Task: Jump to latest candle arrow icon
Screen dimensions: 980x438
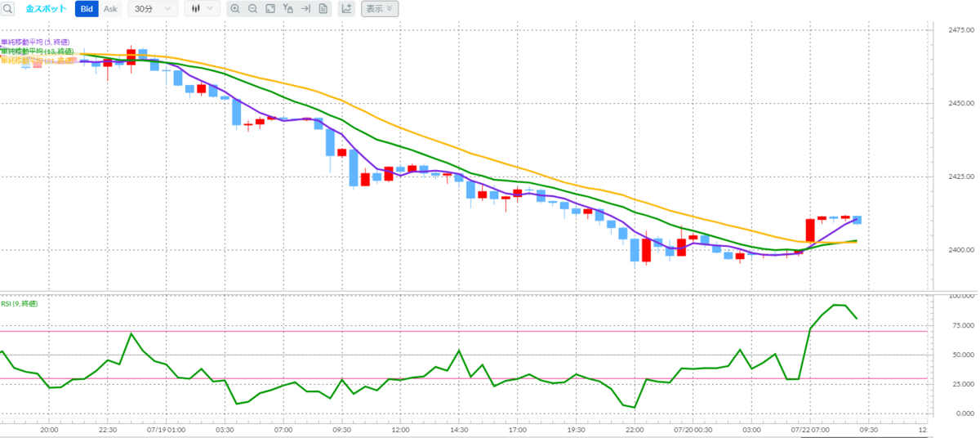Action: (x=305, y=9)
